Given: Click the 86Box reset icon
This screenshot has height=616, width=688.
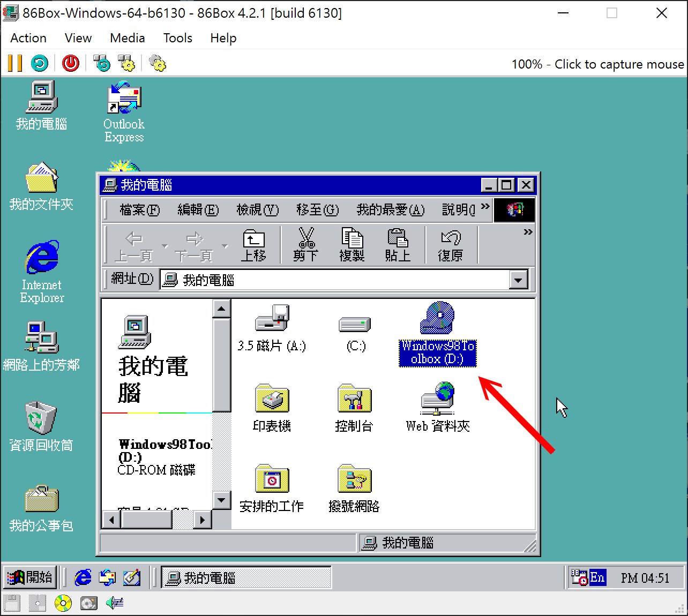Looking at the screenshot, I should 40,63.
